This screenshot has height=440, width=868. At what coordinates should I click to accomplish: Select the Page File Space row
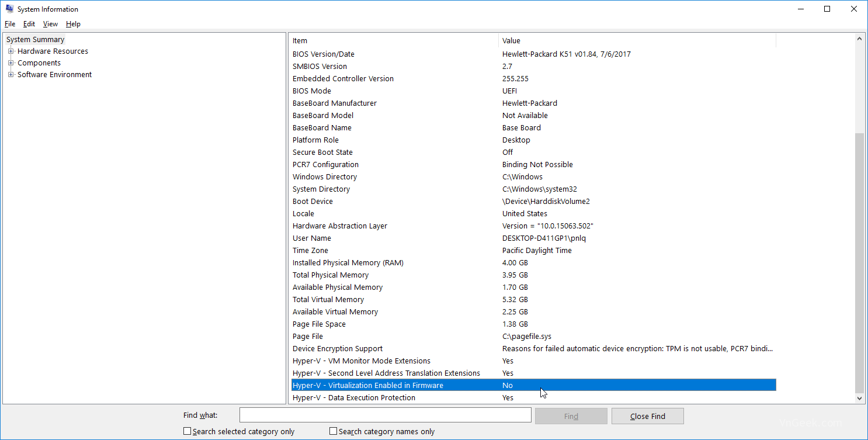(533, 324)
